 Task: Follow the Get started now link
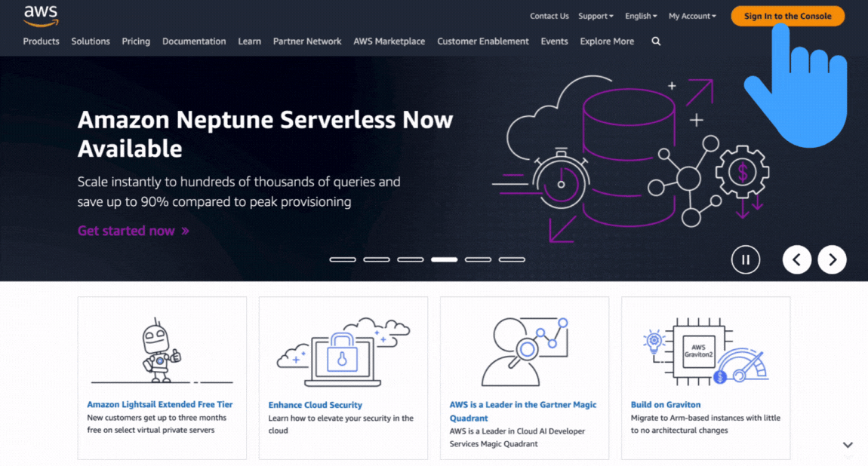click(125, 231)
